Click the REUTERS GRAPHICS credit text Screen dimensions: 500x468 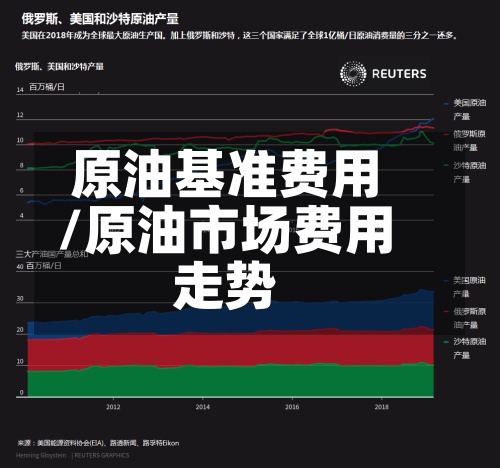(102, 455)
